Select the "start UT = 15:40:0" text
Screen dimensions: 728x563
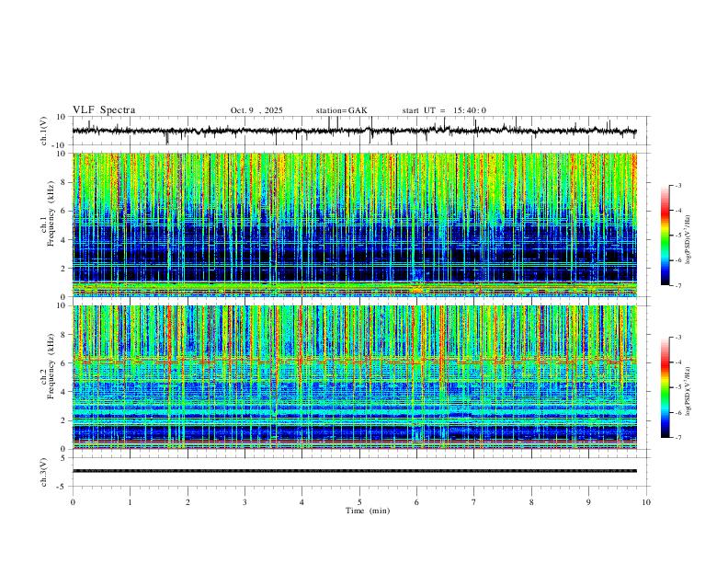(444, 110)
